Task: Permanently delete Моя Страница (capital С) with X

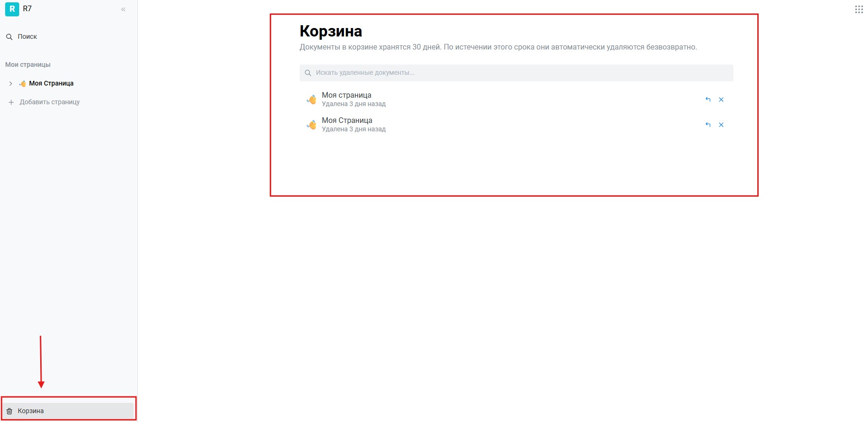Action: [721, 125]
